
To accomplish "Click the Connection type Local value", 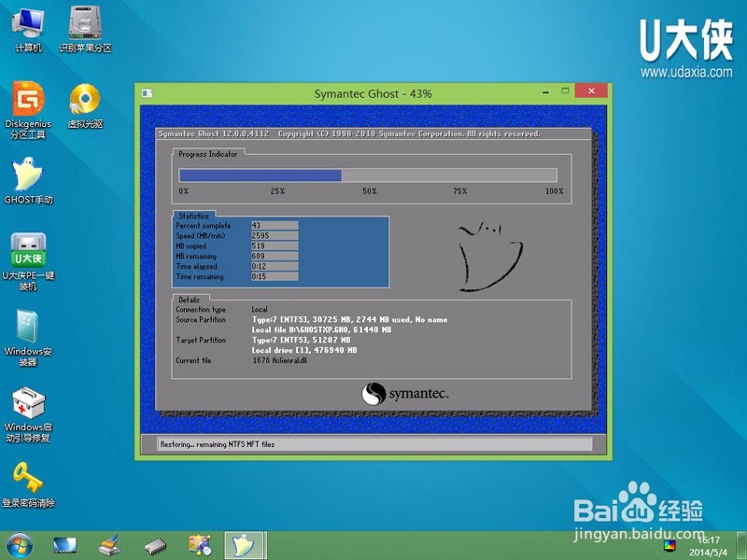I will (260, 309).
